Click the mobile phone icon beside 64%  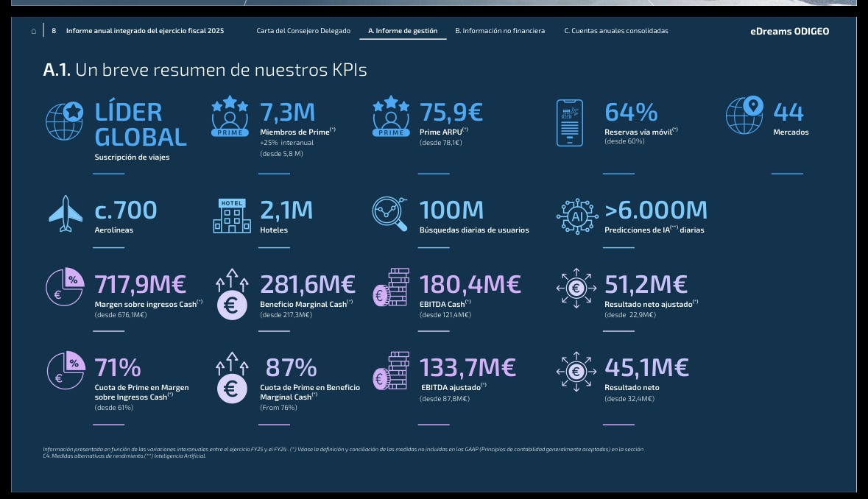click(570, 123)
